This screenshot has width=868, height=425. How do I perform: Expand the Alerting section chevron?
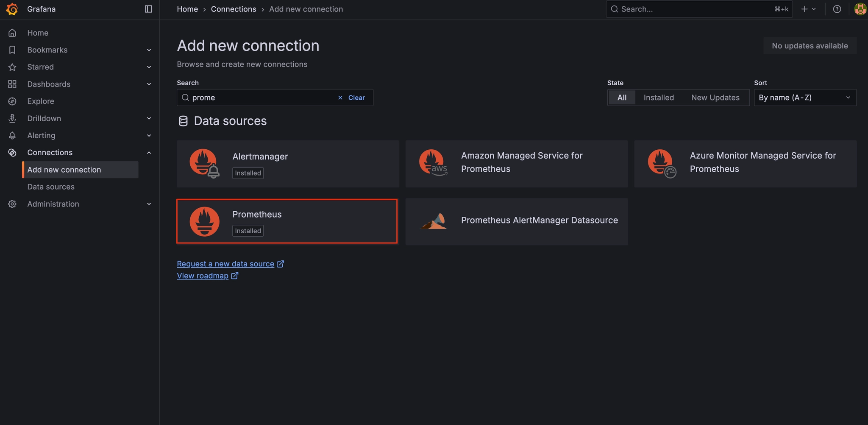click(x=149, y=135)
